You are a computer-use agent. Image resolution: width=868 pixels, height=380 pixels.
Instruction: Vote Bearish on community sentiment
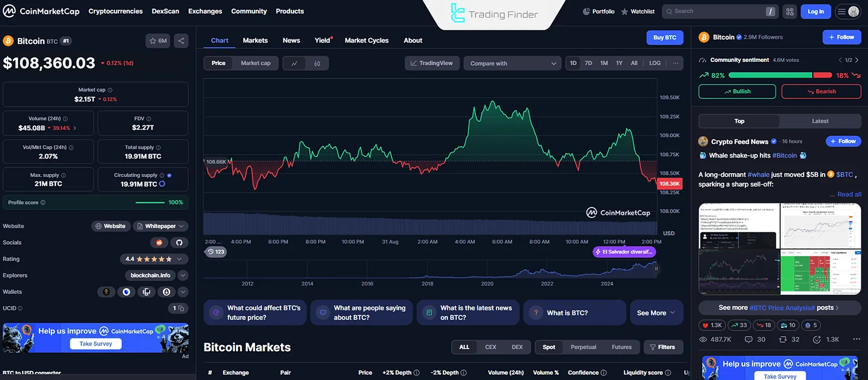coord(821,92)
